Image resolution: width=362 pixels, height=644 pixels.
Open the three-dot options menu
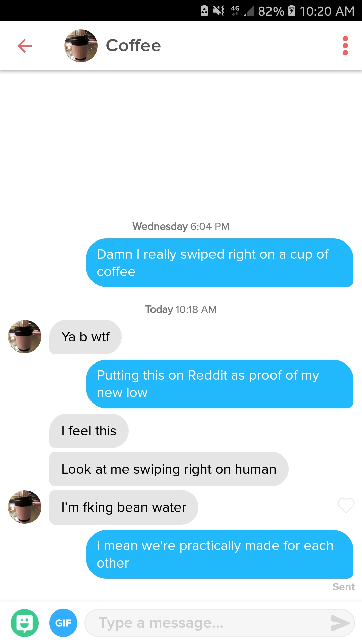click(x=345, y=46)
